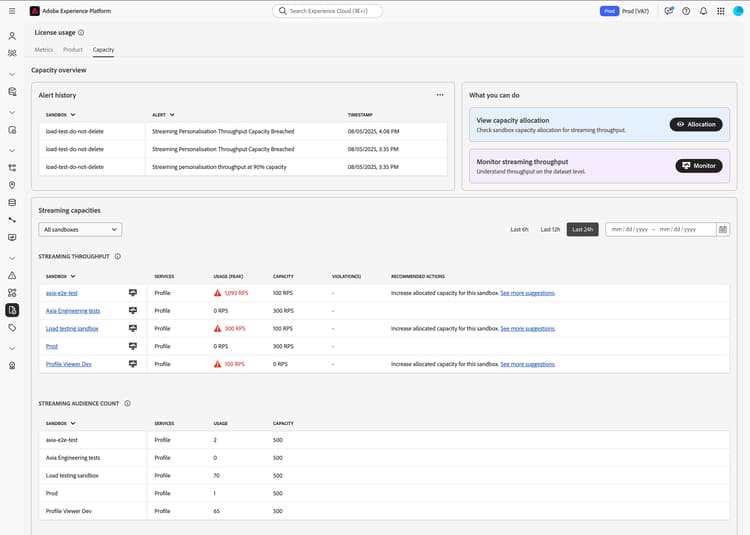Select the Last 24h time range
Image resolution: width=750 pixels, height=535 pixels.
582,229
